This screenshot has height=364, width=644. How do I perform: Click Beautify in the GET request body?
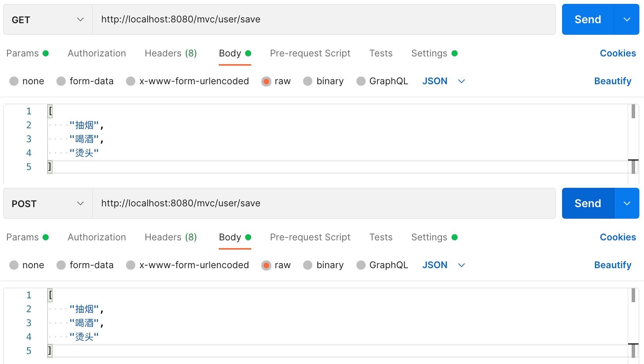tap(612, 81)
